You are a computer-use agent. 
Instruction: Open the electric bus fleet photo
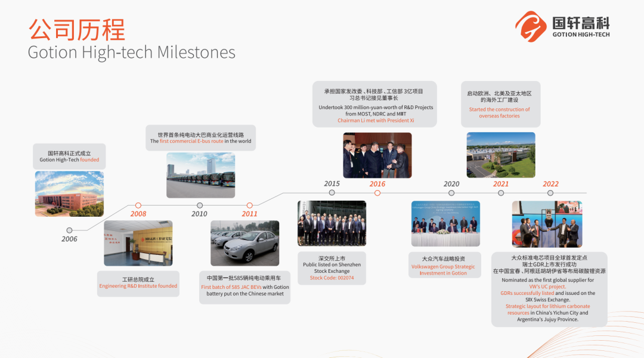tap(201, 176)
